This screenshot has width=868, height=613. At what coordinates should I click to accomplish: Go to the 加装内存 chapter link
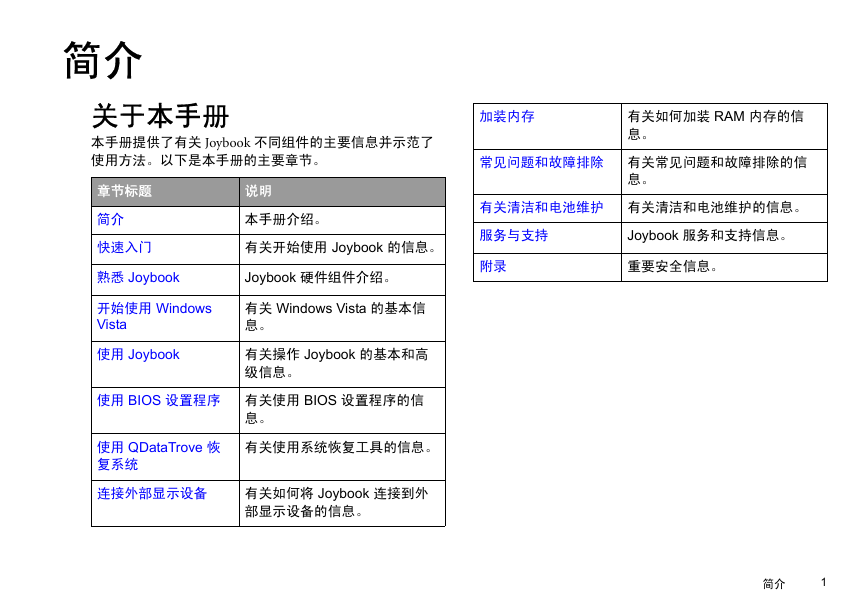[x=507, y=116]
